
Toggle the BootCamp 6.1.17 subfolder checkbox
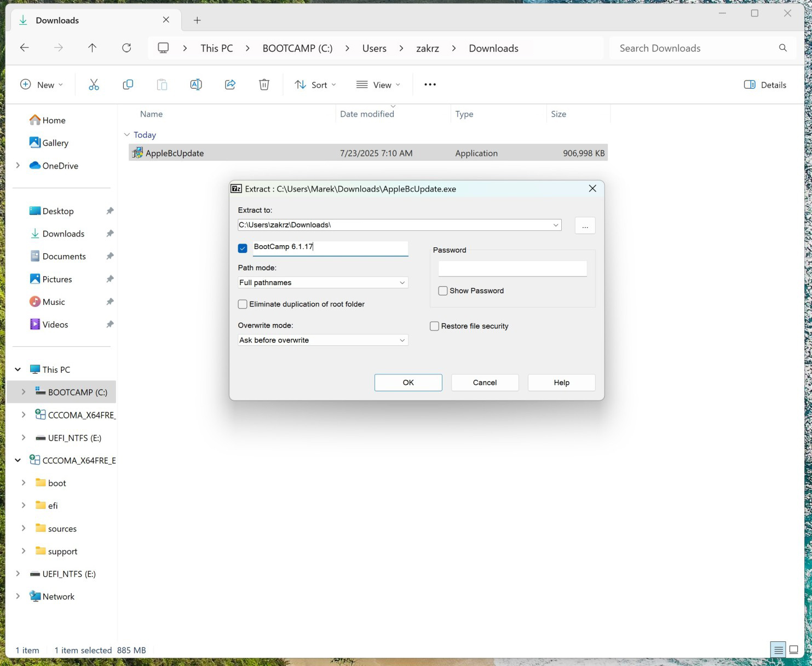click(243, 248)
